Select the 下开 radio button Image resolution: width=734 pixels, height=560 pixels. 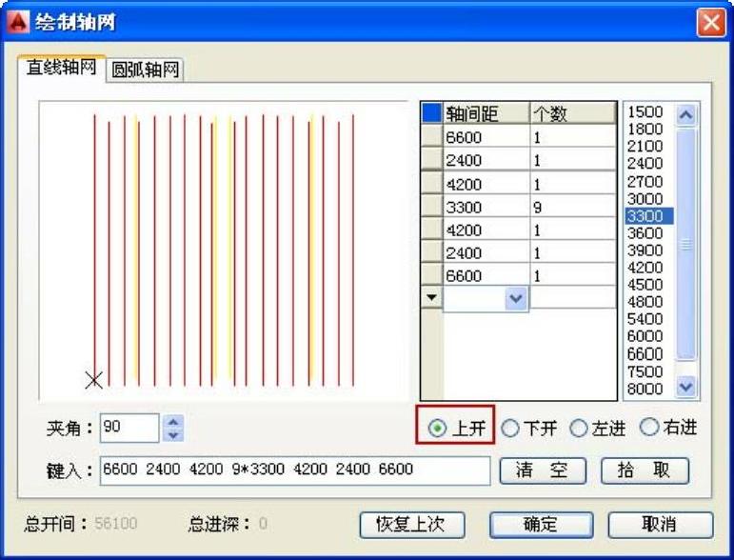coord(509,428)
